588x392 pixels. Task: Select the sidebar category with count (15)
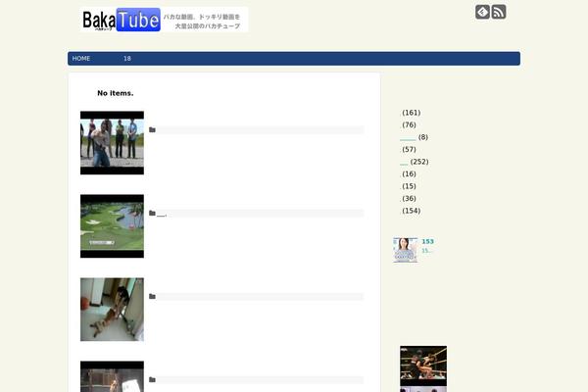408,186
